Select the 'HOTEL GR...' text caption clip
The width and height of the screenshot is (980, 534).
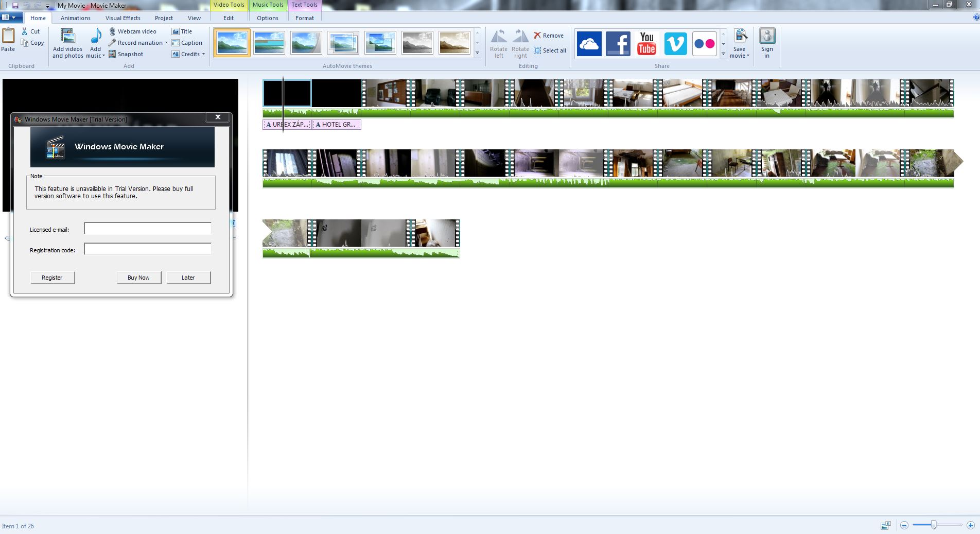[337, 125]
